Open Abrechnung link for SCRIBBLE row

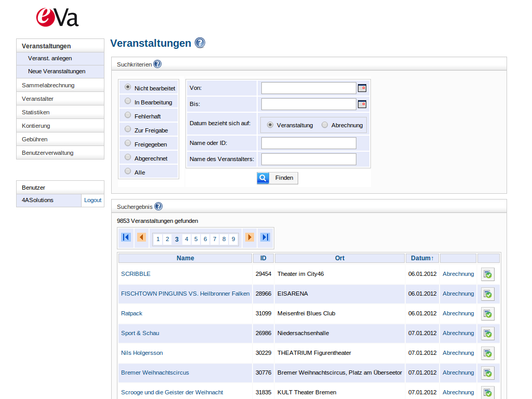[x=458, y=274]
